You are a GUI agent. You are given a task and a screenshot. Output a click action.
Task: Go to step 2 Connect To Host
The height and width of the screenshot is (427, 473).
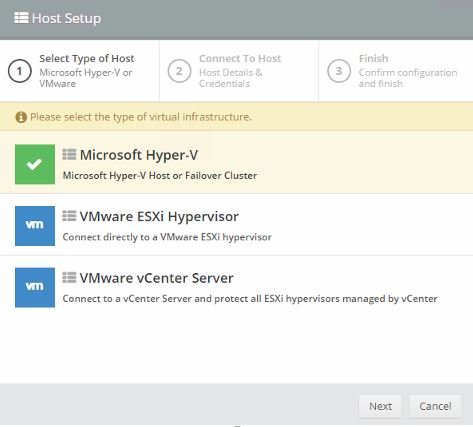(x=239, y=71)
